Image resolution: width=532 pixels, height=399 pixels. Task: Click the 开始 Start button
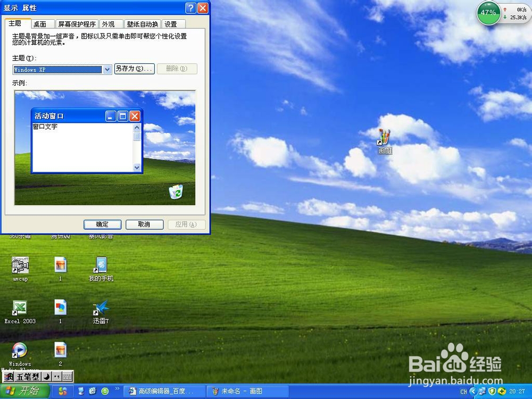coord(24,391)
